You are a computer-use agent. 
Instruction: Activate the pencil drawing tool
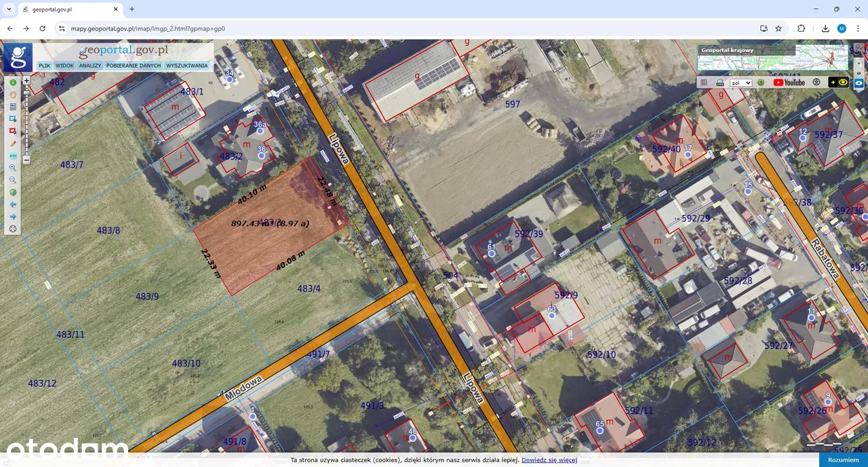point(13,143)
